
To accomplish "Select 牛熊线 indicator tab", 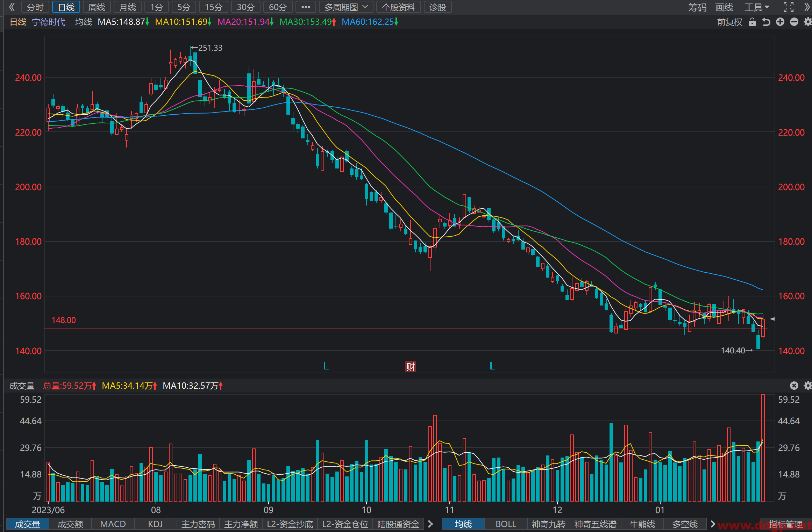I will (642, 524).
